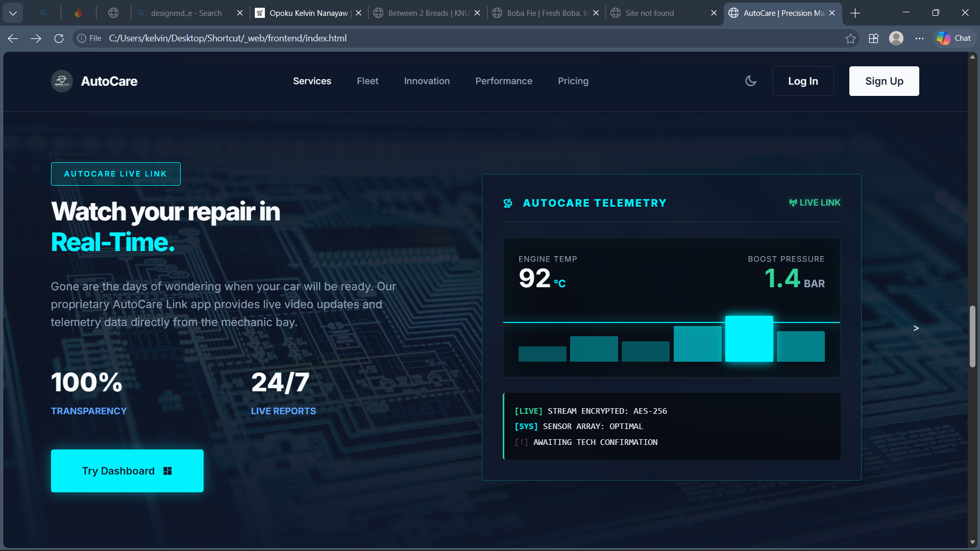The height and width of the screenshot is (551, 980).
Task: Click pinned tab with globe icon
Action: pos(113,13)
